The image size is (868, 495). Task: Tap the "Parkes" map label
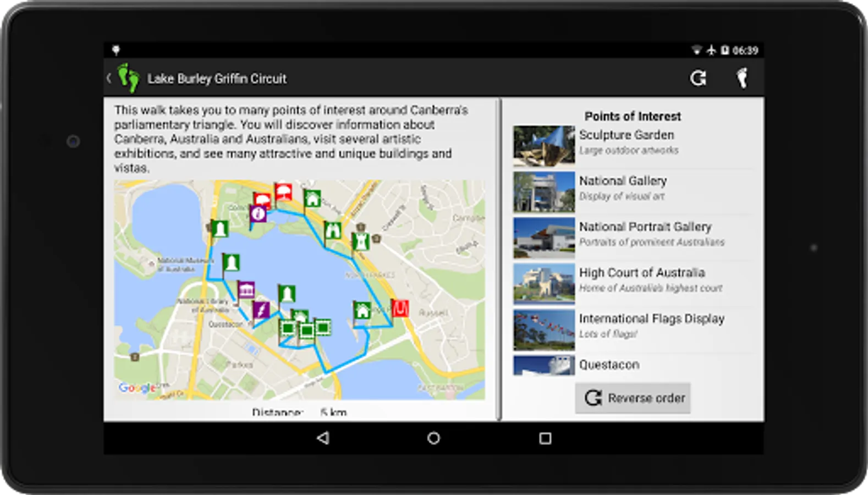point(239,364)
